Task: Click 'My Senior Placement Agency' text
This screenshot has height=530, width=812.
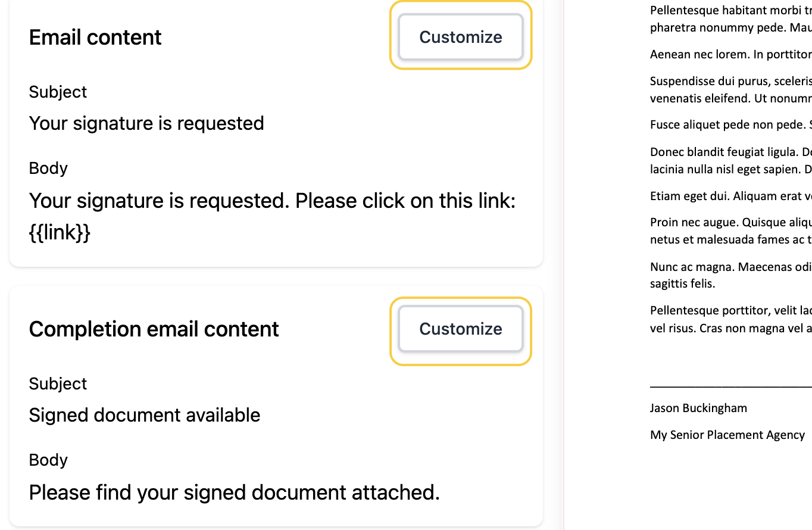Action: [x=727, y=435]
